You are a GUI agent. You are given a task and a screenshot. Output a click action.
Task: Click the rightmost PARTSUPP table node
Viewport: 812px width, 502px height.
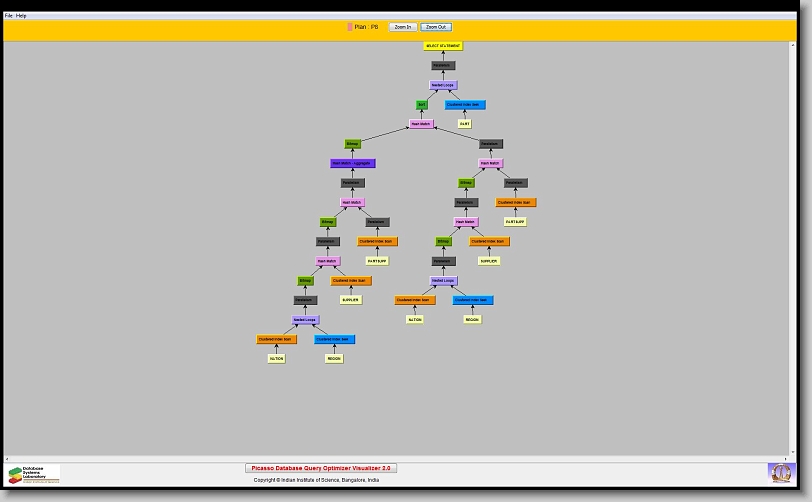click(515, 222)
